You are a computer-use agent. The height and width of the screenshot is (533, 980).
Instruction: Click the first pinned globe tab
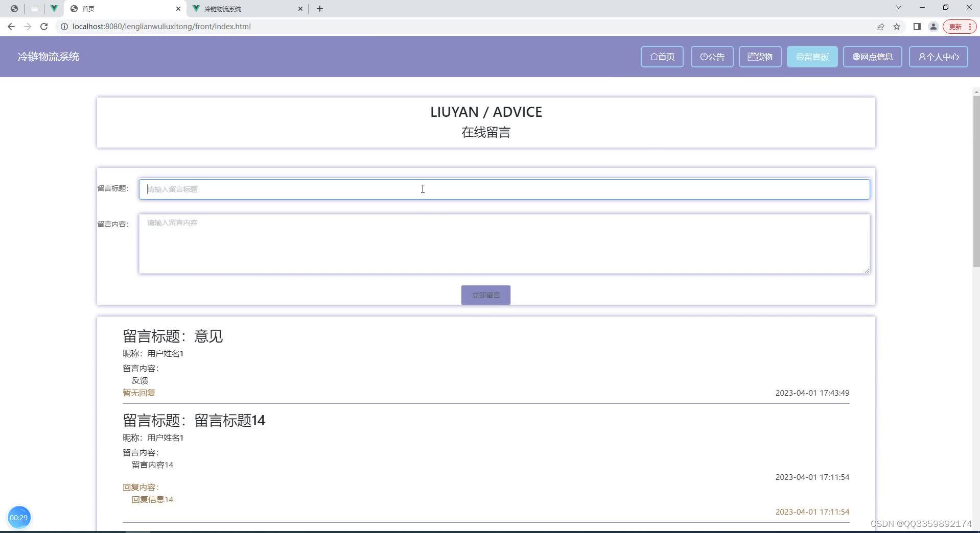tap(14, 9)
